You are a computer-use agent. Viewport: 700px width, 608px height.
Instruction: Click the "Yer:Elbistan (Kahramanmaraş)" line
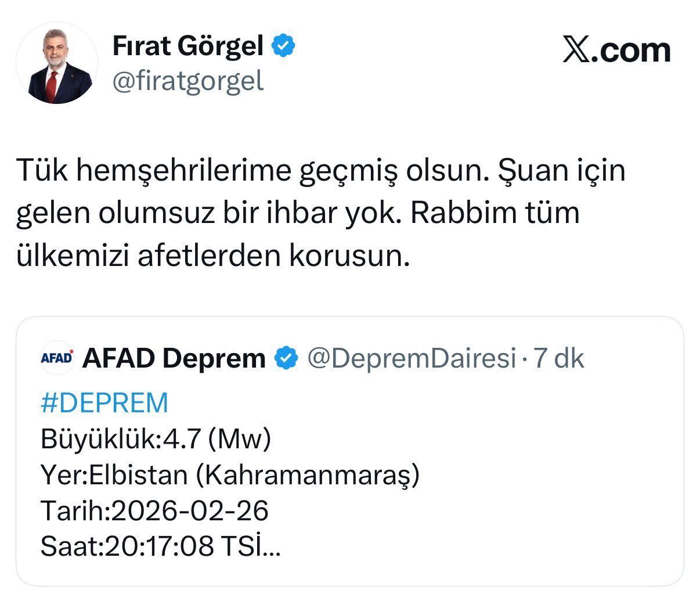click(230, 474)
